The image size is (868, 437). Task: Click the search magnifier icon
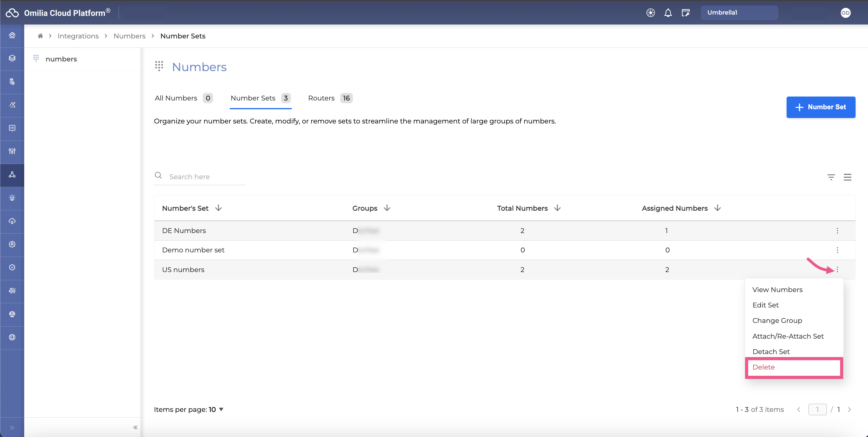click(x=158, y=176)
